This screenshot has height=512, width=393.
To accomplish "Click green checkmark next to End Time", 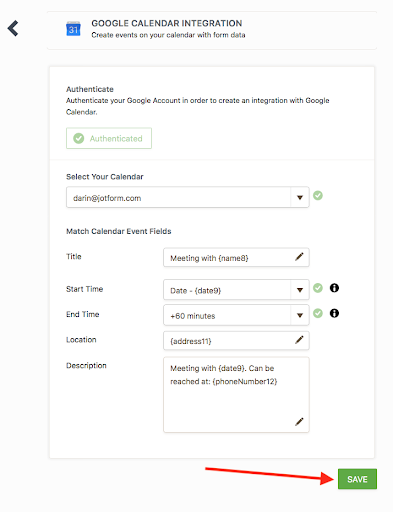I will (318, 313).
